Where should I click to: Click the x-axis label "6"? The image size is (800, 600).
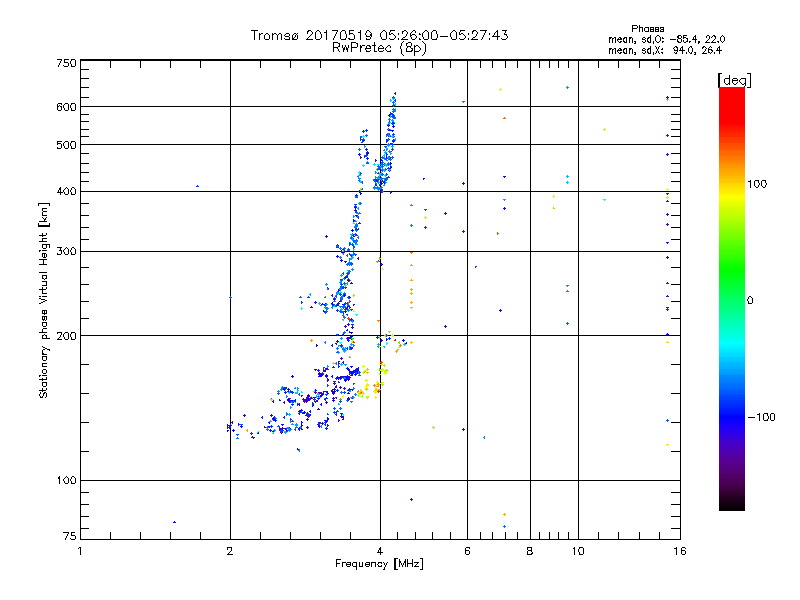tap(467, 551)
